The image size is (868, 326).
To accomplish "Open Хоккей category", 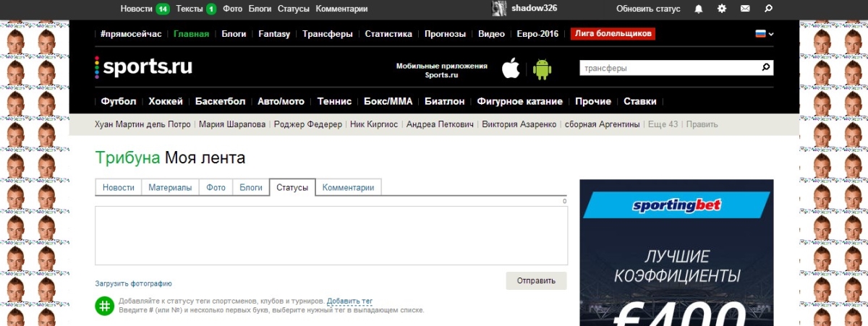I will click(166, 101).
